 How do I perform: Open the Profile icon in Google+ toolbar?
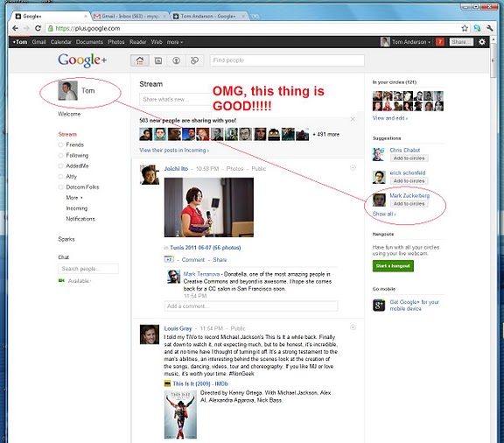[x=176, y=60]
